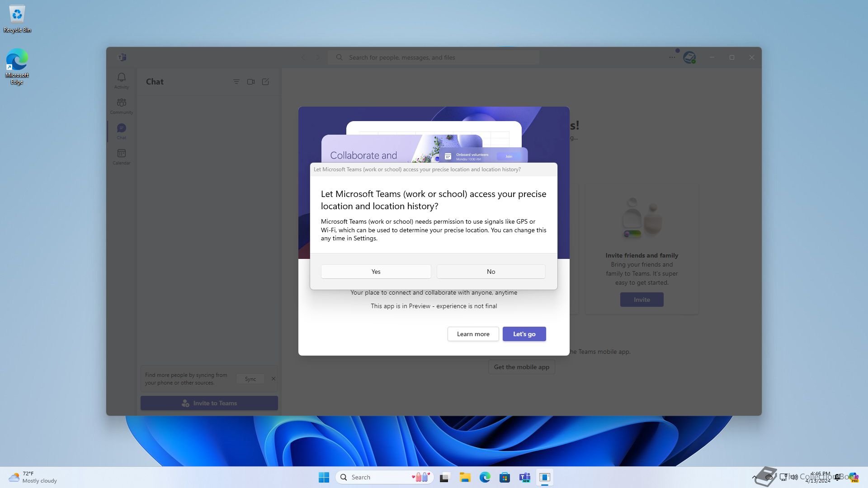This screenshot has height=488, width=868.
Task: Click the active dialog app taskbar icon
Action: [544, 477]
